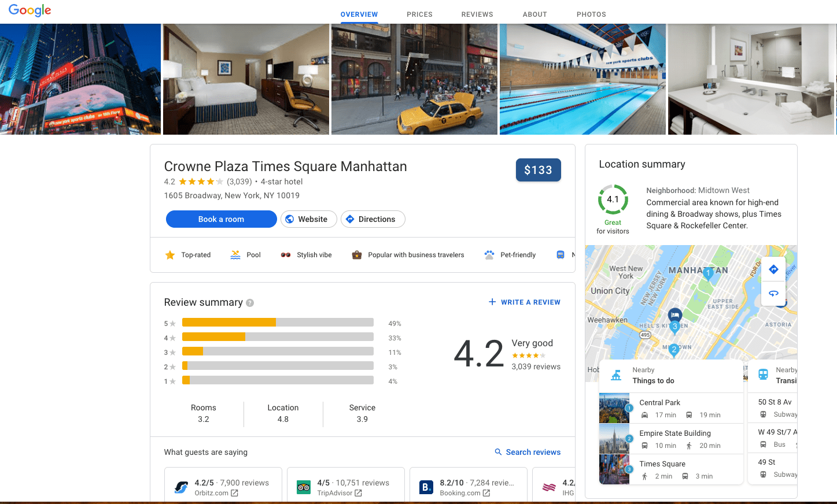Click the Rooms 3.2 rating

(204, 413)
